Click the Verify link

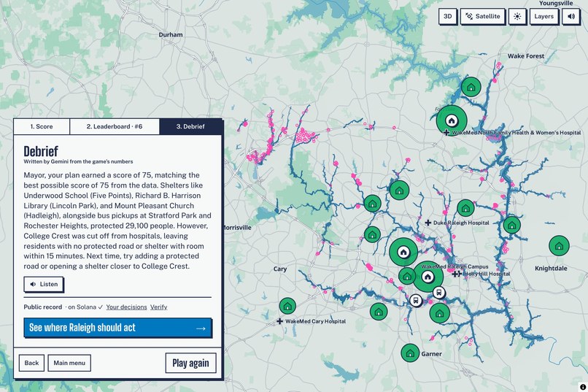(158, 307)
